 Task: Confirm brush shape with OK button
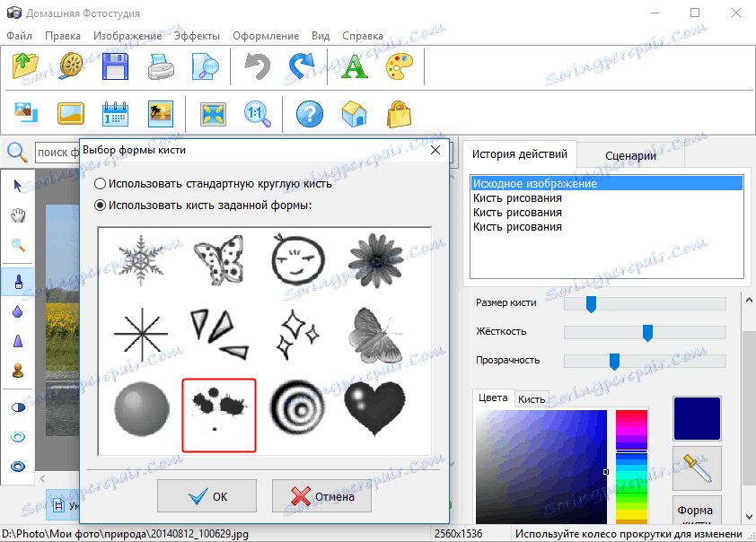207,495
